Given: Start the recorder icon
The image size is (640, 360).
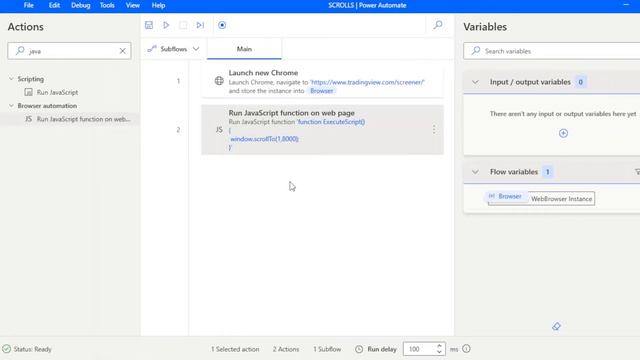Looking at the screenshot, I should pyautogui.click(x=222, y=25).
